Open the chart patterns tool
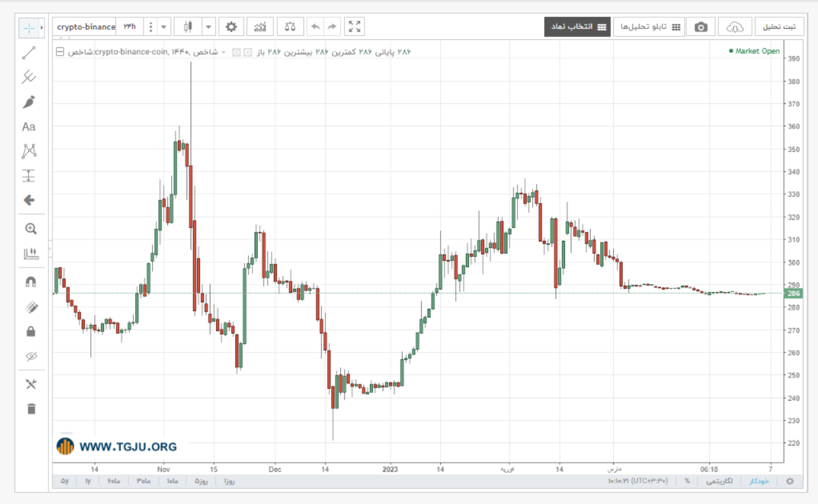Viewport: 818px width, 504px height. click(x=29, y=151)
